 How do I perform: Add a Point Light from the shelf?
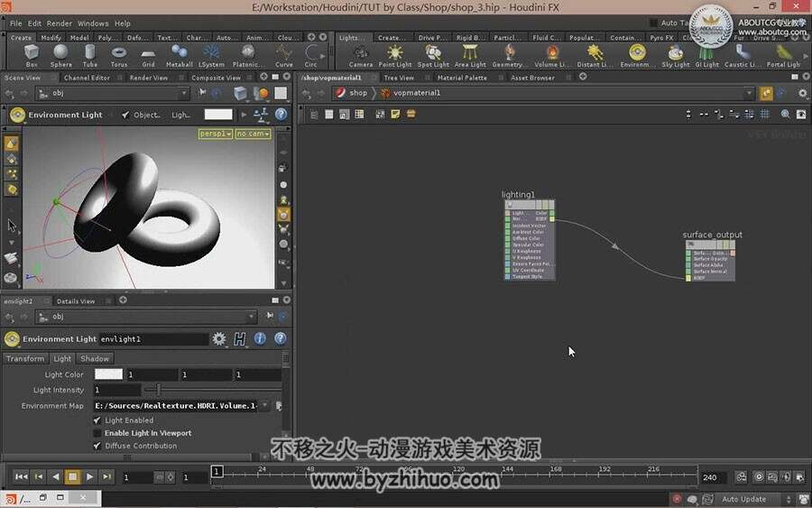coord(394,55)
